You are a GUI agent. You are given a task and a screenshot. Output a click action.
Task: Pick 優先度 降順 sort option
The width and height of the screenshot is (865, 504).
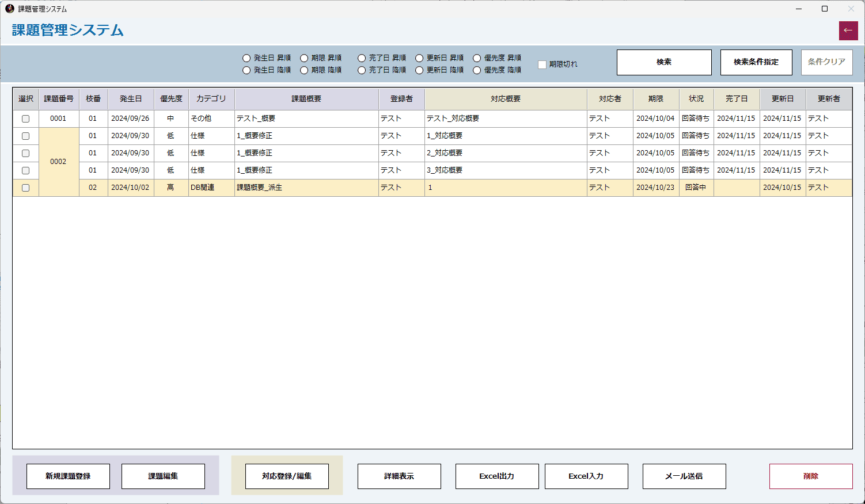(x=497, y=70)
